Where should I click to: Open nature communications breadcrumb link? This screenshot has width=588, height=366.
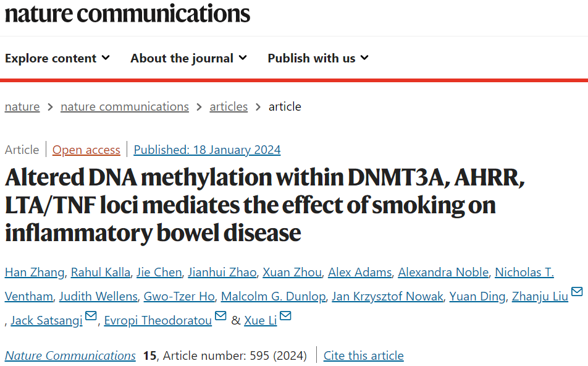[125, 106]
